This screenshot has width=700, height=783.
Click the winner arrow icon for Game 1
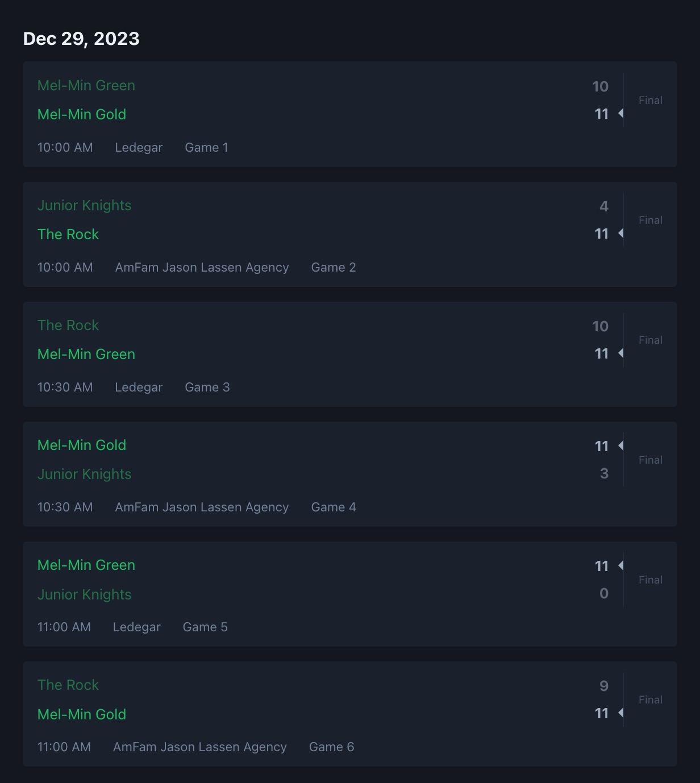coord(621,114)
